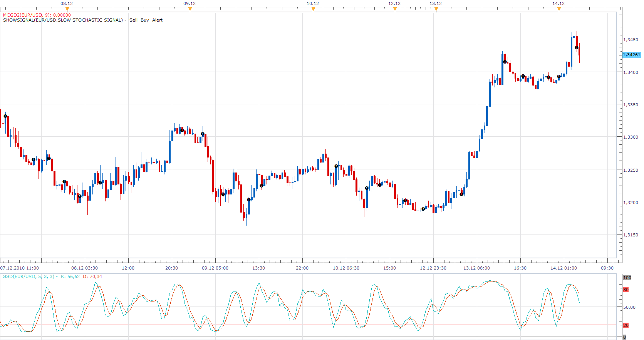Click the 1,3150 price axis label
Screen dimensions: 644x340
click(631, 234)
